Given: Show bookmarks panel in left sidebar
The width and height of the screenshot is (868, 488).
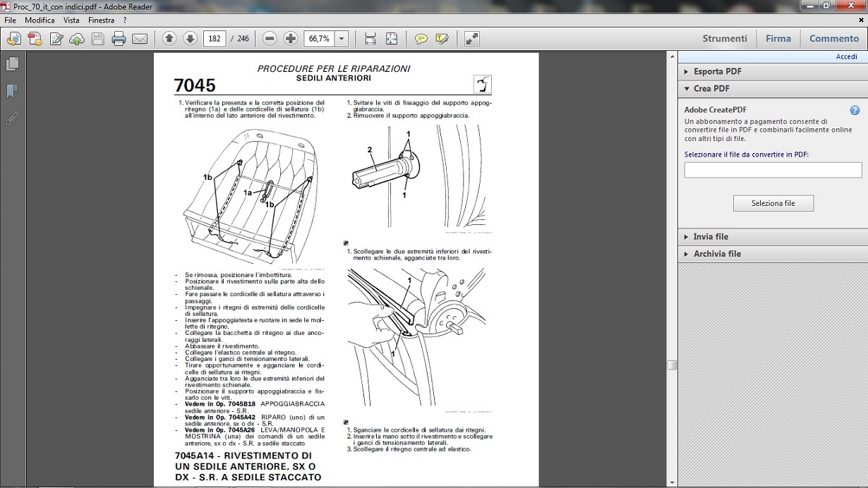Looking at the screenshot, I should 12,91.
